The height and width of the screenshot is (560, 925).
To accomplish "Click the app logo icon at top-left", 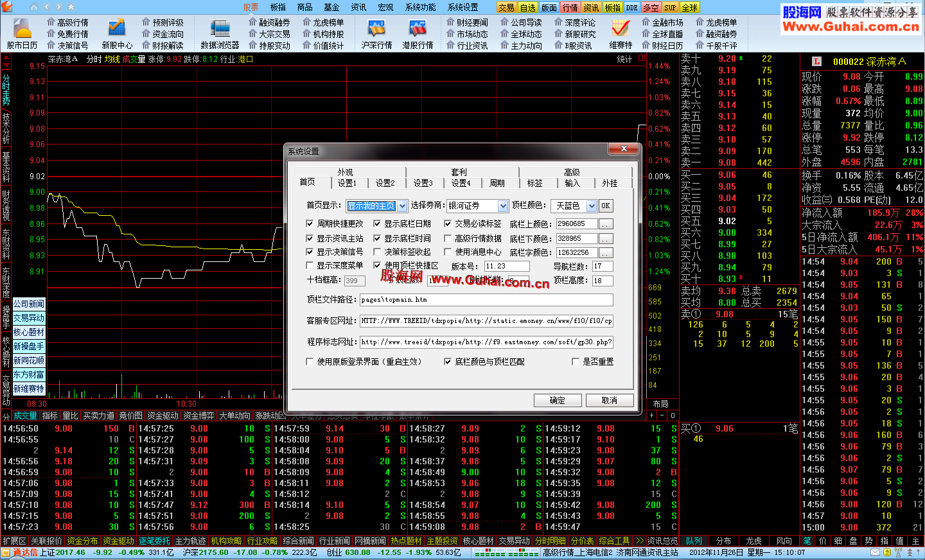I will point(7,7).
